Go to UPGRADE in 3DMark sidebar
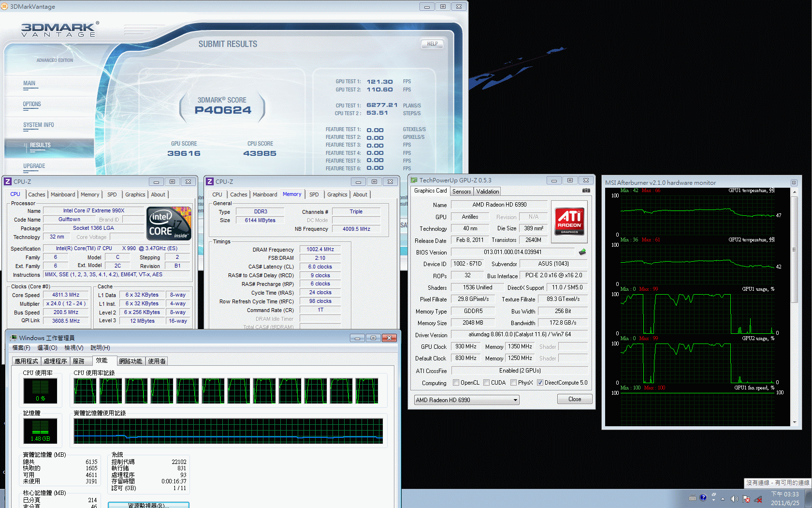This screenshot has width=812, height=508. tap(34, 166)
